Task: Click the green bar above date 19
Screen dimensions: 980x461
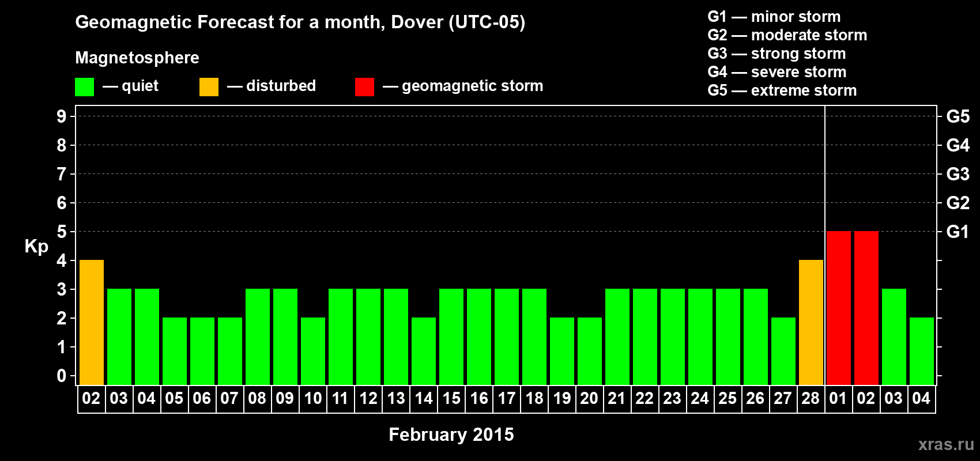Action: click(562, 351)
